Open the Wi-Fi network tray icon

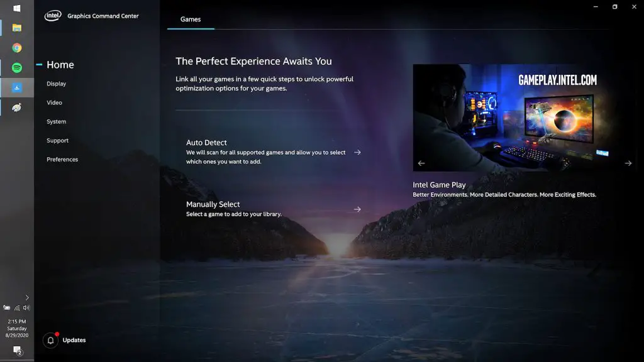[17, 308]
